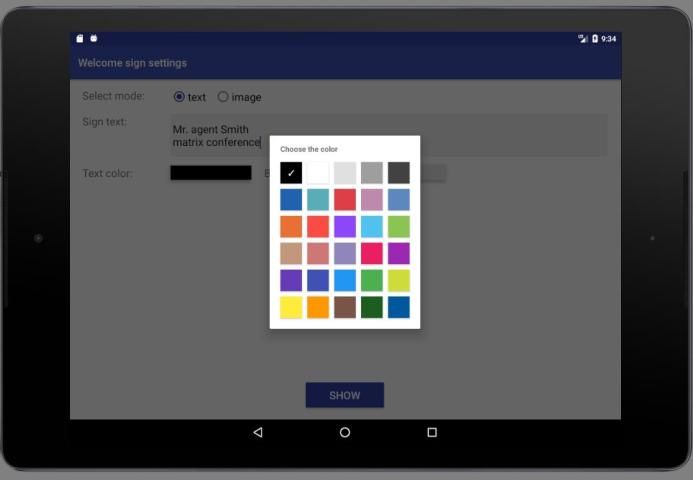Click the black Text color preview bar
The width and height of the screenshot is (693, 480).
tap(210, 173)
